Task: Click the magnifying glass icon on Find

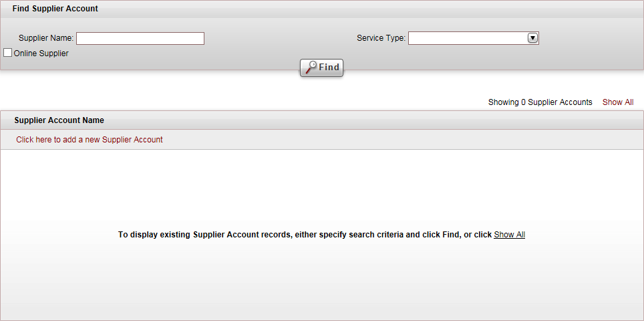Action: 311,68
